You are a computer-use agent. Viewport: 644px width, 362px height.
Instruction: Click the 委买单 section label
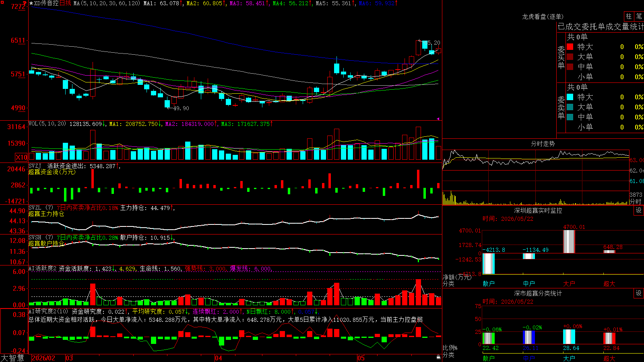click(x=561, y=58)
